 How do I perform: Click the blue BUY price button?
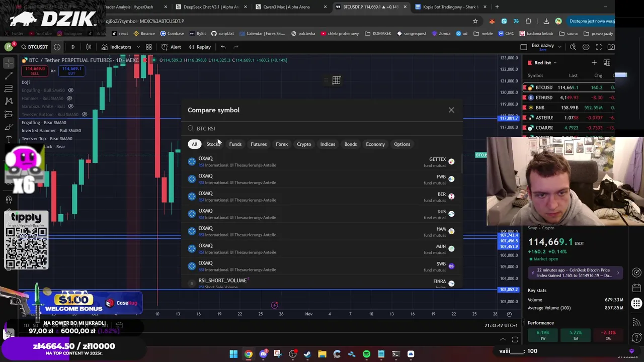71,71
